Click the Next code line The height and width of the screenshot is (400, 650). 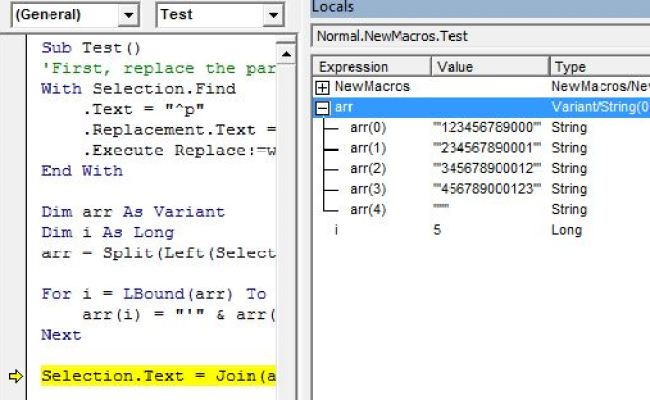(x=61, y=335)
